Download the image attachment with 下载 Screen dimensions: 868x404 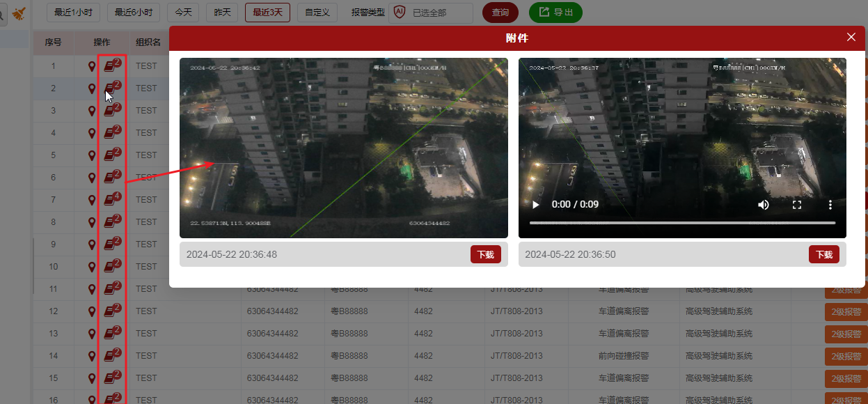485,255
